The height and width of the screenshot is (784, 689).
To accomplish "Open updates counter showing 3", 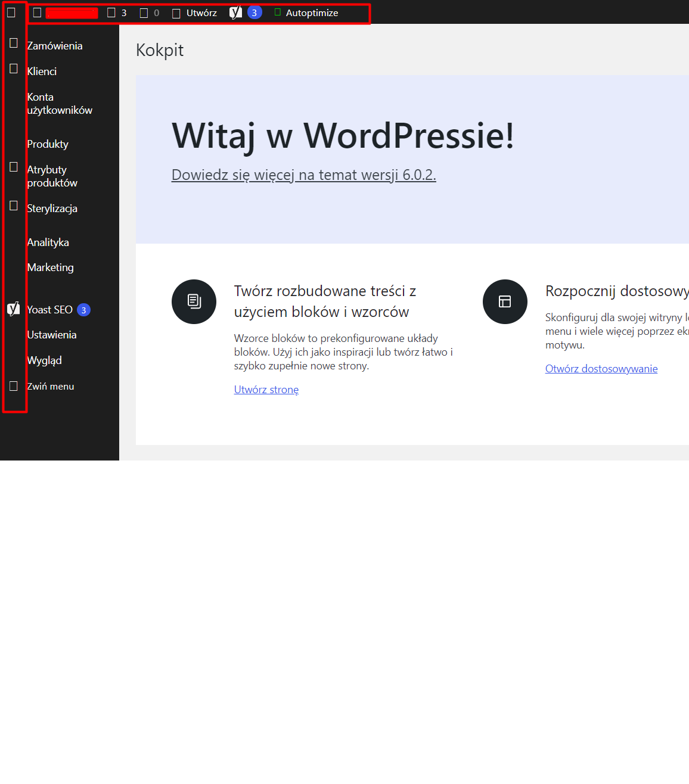I will point(117,13).
